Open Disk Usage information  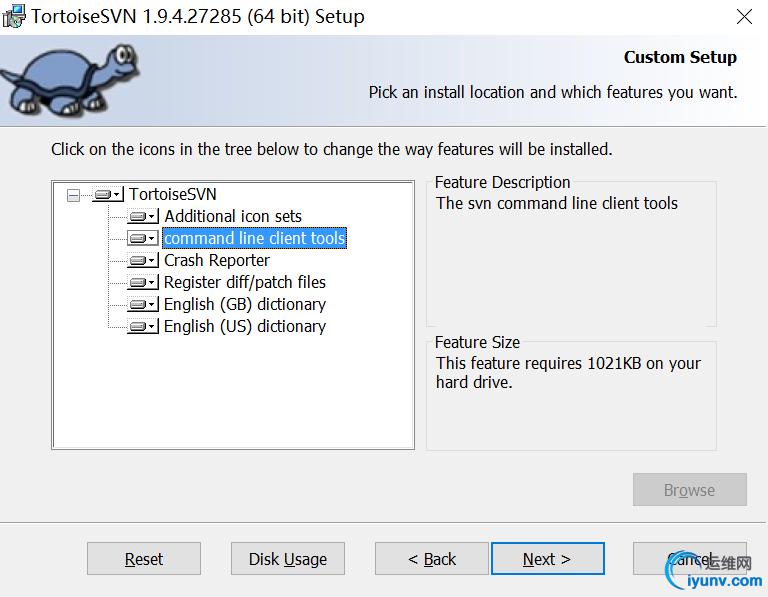click(288, 559)
